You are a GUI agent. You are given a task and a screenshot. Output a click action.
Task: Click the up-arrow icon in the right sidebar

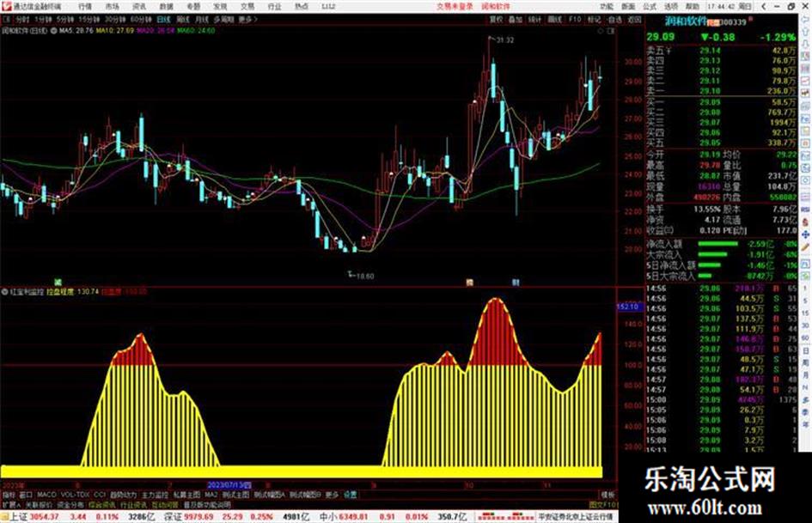805,31
